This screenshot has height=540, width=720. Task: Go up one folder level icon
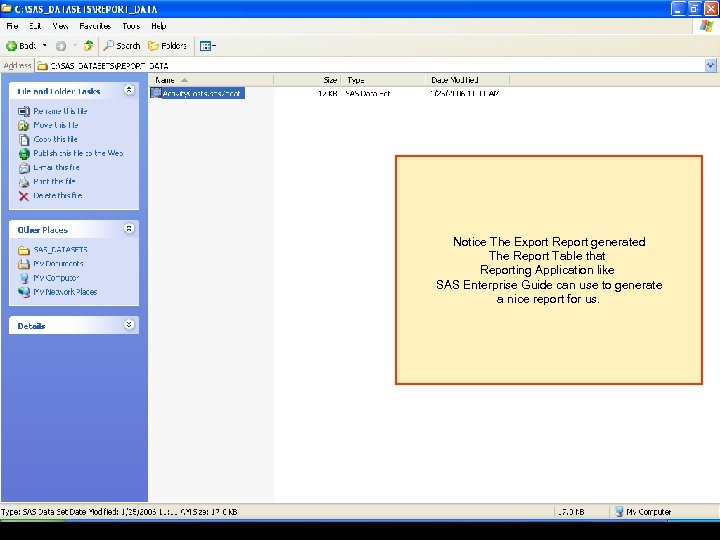[88, 45]
